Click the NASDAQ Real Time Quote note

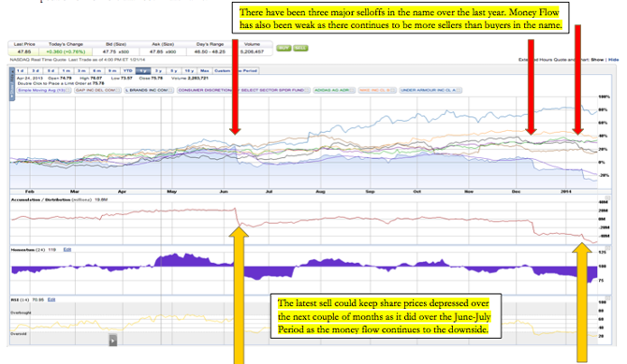point(78,60)
